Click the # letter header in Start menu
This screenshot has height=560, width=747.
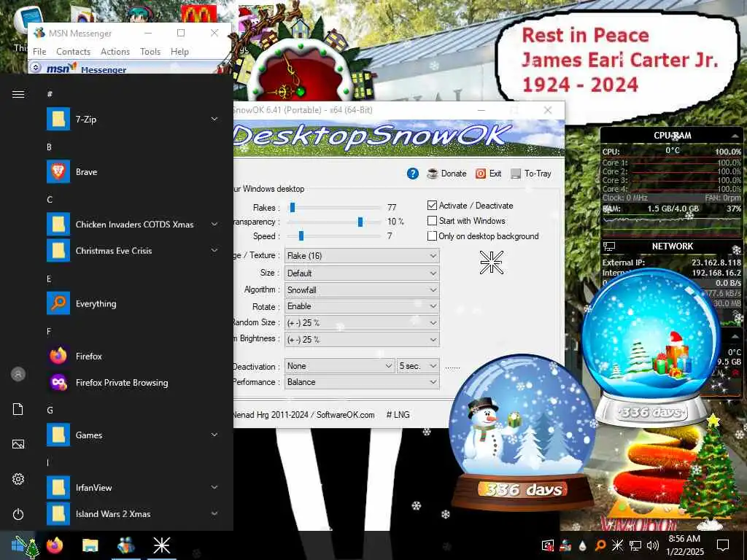click(x=50, y=94)
